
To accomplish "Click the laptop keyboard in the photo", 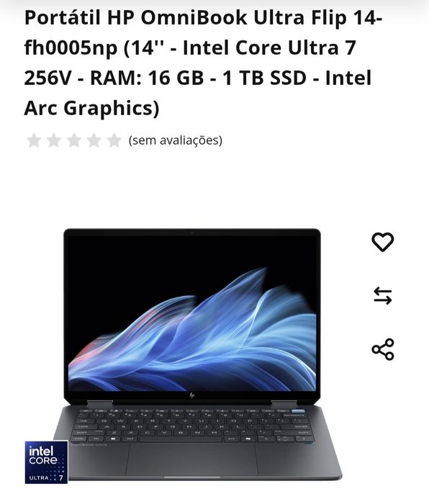I will pos(193,425).
